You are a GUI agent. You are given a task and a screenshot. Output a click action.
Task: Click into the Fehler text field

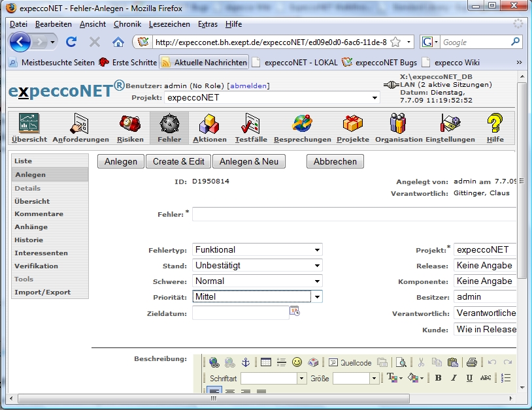click(x=353, y=214)
